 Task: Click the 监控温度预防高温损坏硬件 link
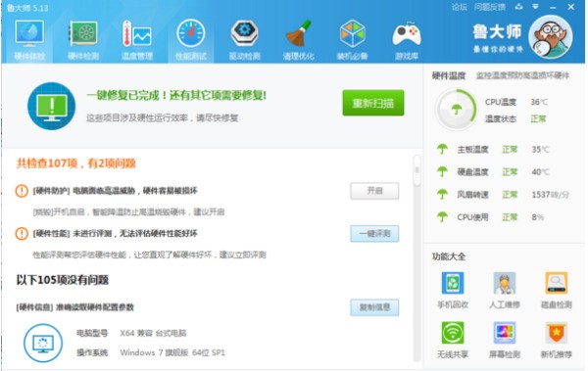coord(522,75)
